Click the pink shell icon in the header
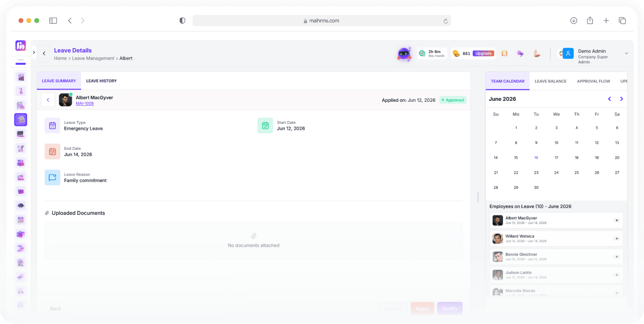644x324 pixels. pyautogui.click(x=537, y=54)
